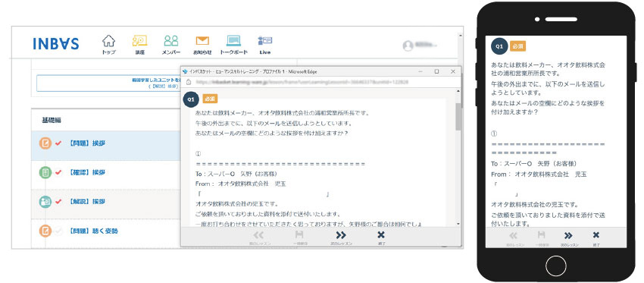Click the Edge popup vertical scrollbar thumb
The height and width of the screenshot is (283, 644).
point(458,116)
